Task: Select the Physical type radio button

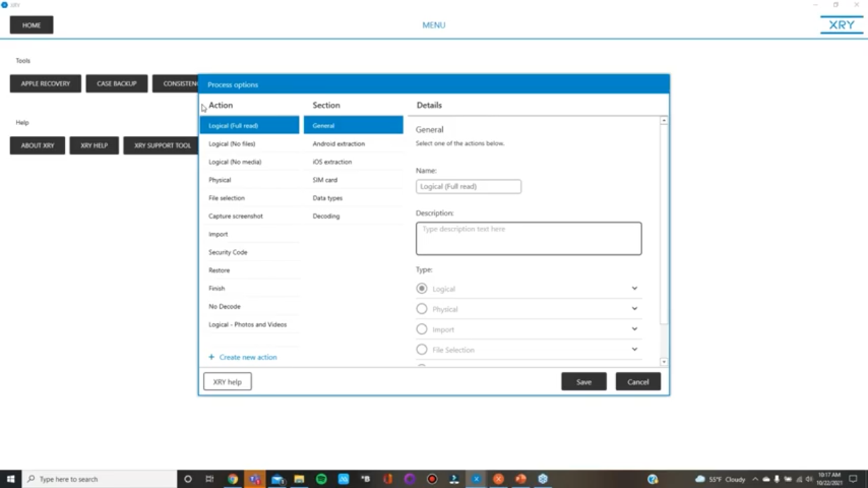Action: [x=421, y=309]
